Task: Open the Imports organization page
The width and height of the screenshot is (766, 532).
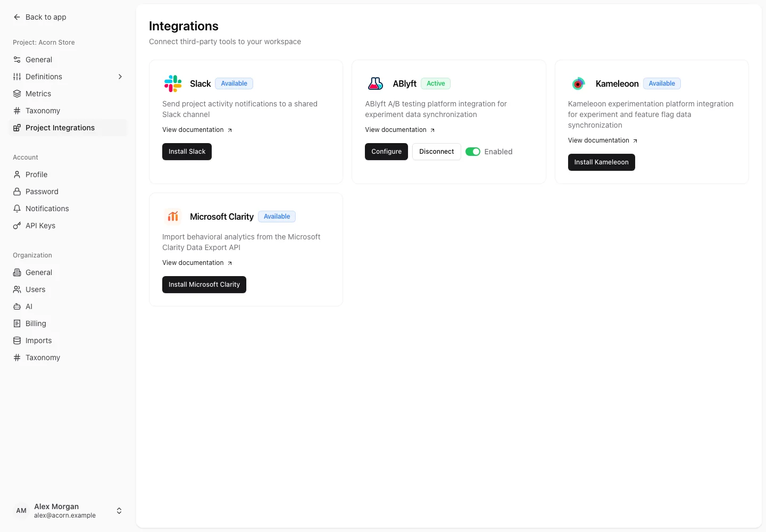Action: pyautogui.click(x=68, y=340)
